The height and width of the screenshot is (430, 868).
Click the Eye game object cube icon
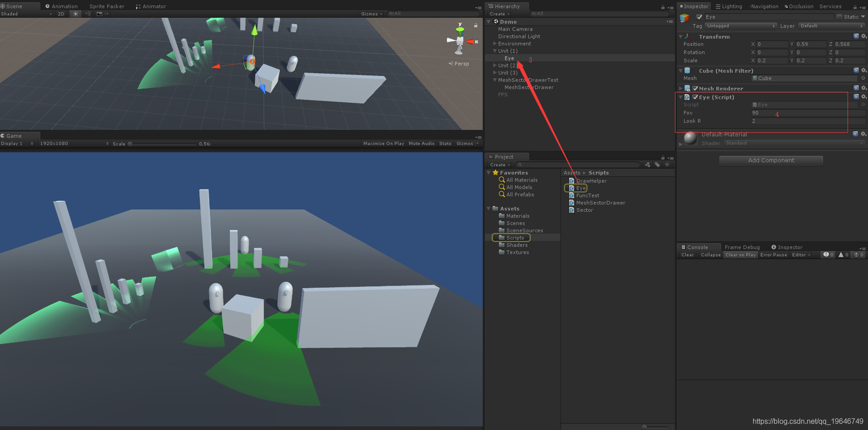click(684, 18)
